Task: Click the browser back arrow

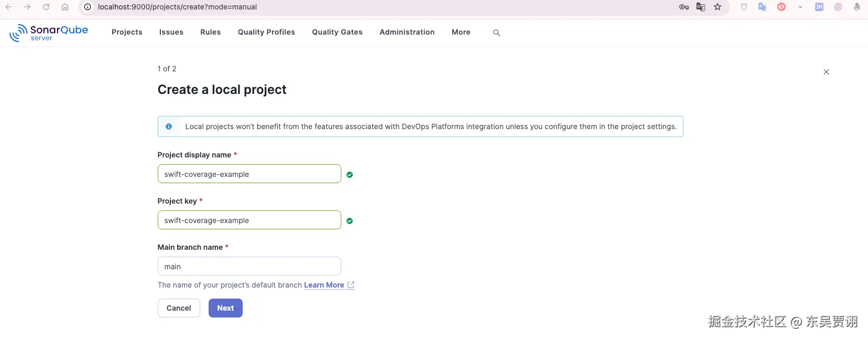Action: point(8,7)
